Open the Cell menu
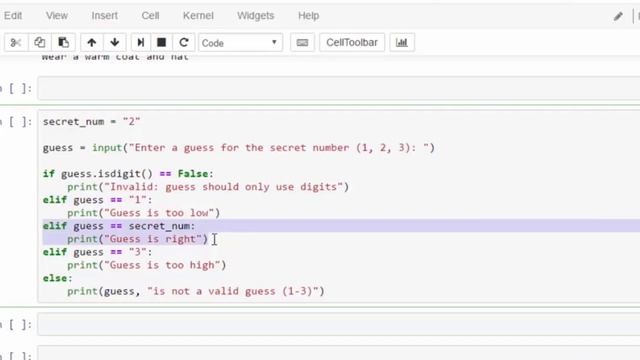 point(150,16)
